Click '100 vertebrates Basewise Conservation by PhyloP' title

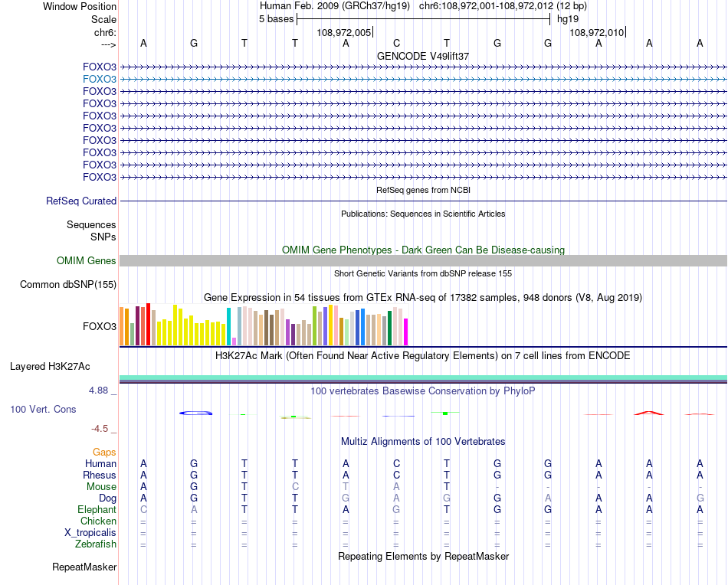[x=423, y=391]
